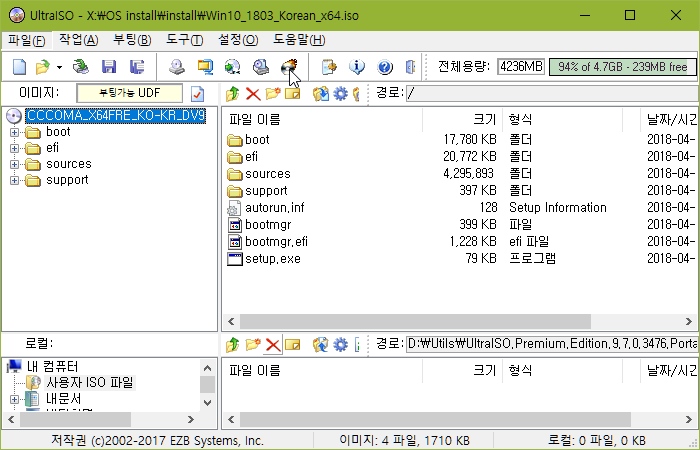Click the open CD/DVD disc icon
700x450 pixels.
(x=81, y=67)
